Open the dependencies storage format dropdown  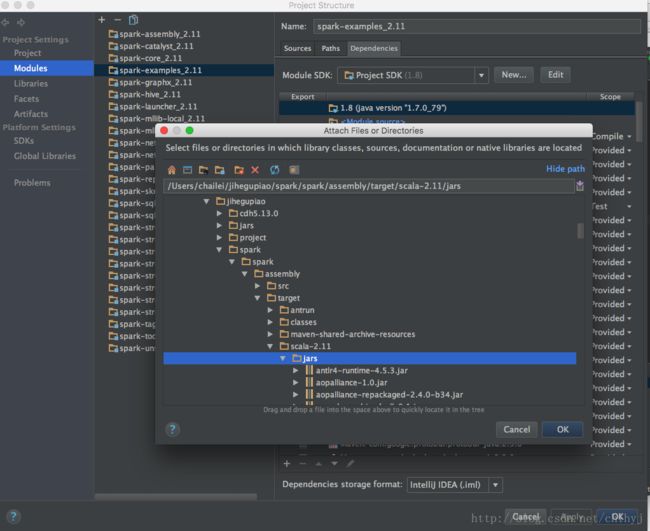click(496, 485)
